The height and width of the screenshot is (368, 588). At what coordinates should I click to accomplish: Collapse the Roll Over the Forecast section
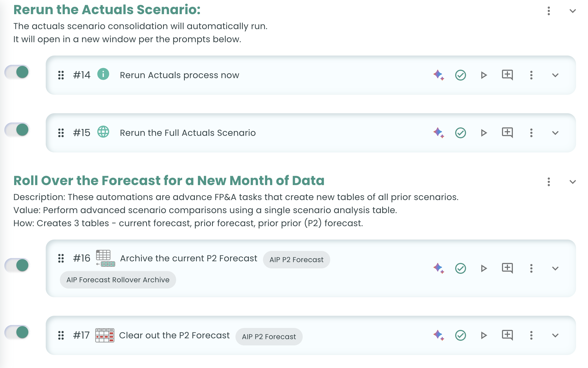pos(573,182)
